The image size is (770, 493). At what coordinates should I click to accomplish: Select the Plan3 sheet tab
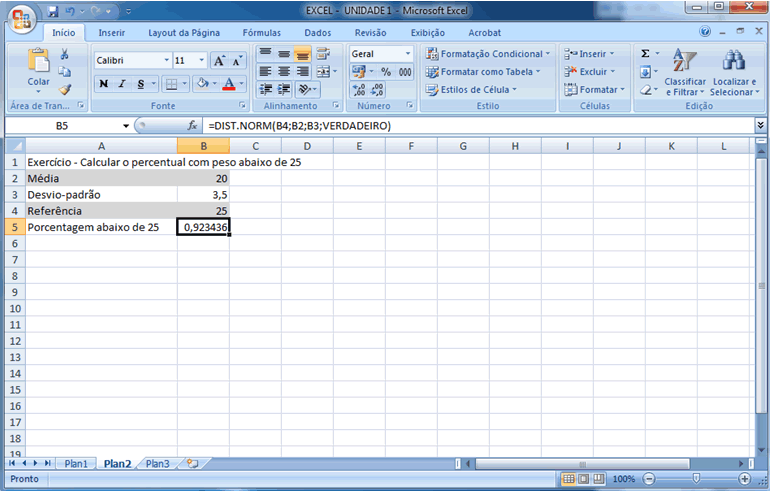157,464
